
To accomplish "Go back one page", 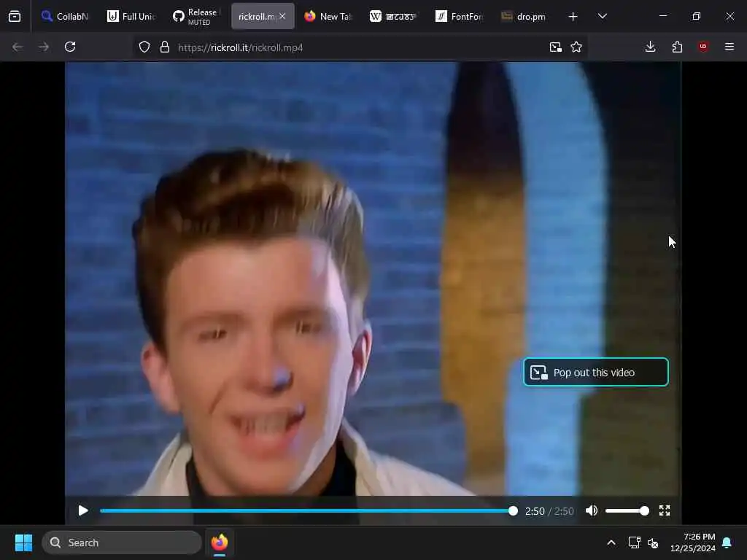I will pos(18,47).
